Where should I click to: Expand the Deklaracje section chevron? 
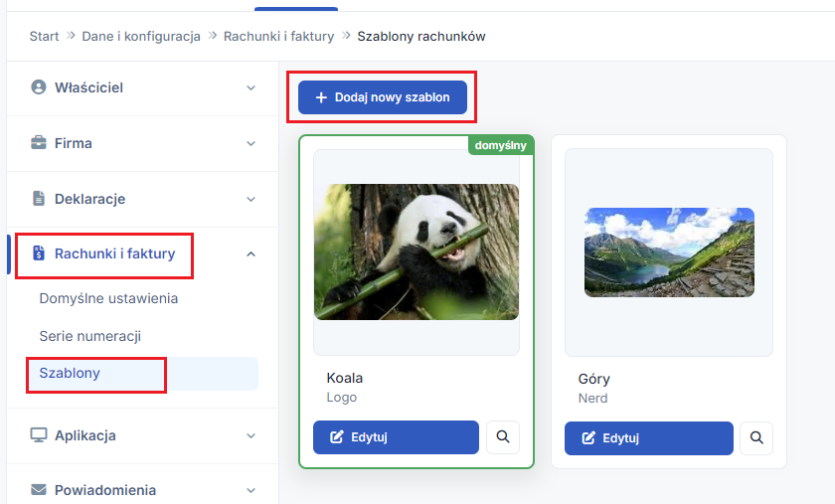click(250, 199)
